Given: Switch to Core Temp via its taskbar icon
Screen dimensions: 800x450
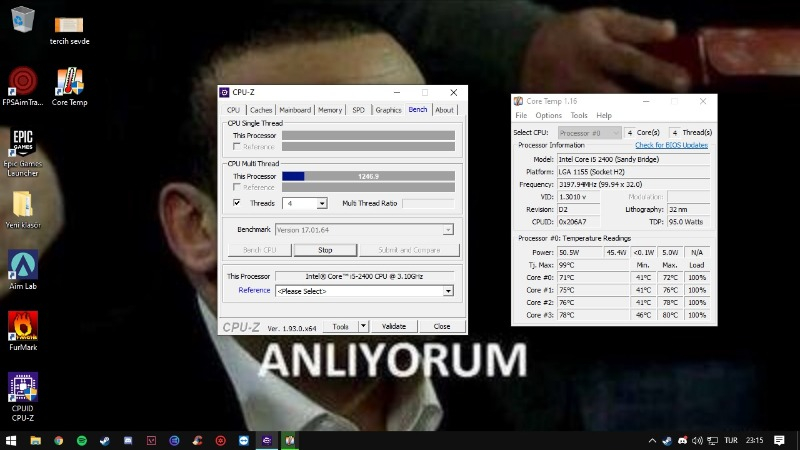Looking at the screenshot, I should 290,440.
